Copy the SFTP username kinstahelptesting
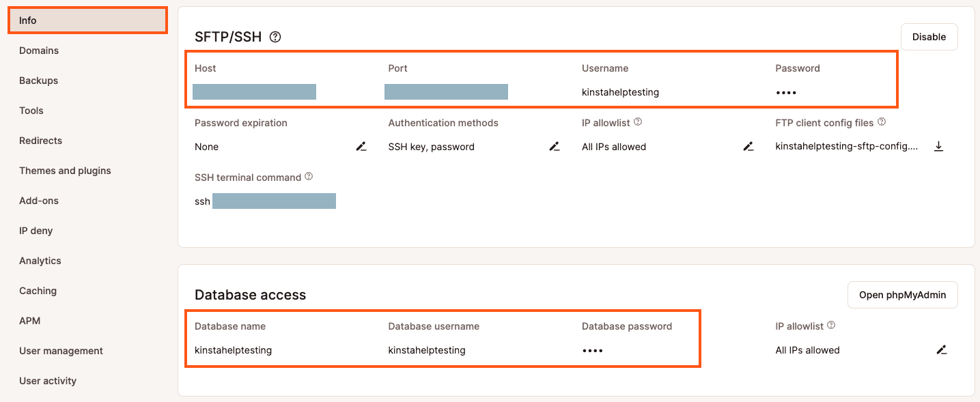 point(620,92)
